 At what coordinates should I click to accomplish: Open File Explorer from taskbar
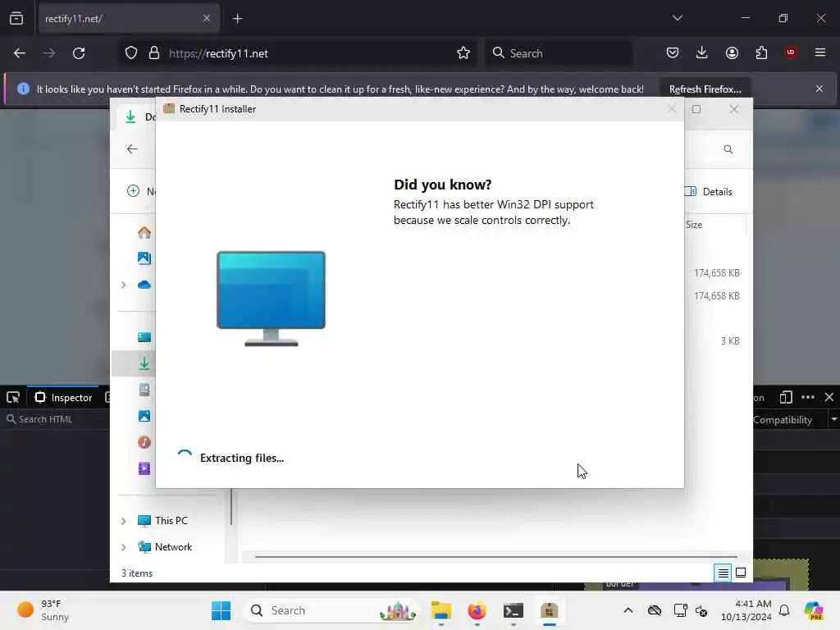[x=441, y=610]
